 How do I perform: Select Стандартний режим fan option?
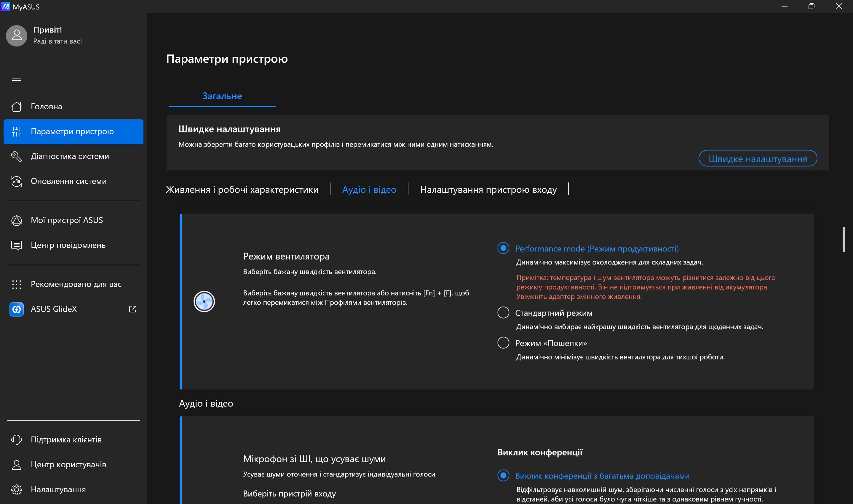click(x=503, y=312)
